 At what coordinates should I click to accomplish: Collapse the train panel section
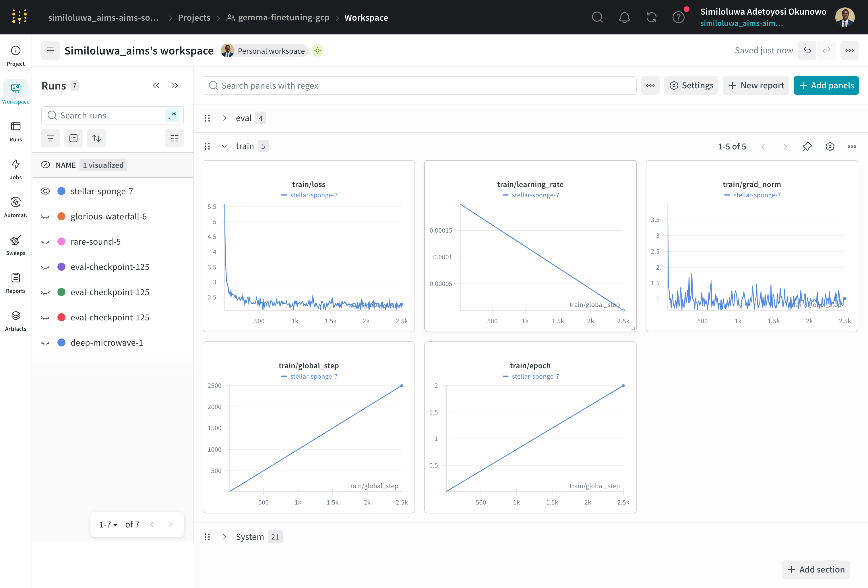tap(224, 146)
